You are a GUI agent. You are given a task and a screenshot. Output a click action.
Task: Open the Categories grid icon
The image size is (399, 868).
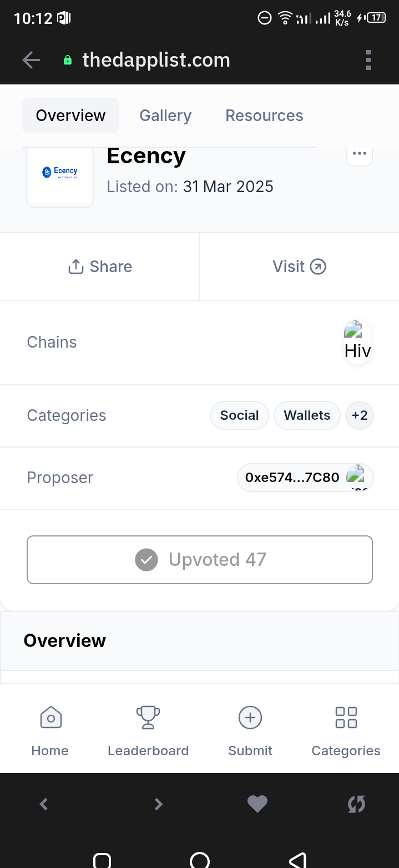click(x=346, y=718)
